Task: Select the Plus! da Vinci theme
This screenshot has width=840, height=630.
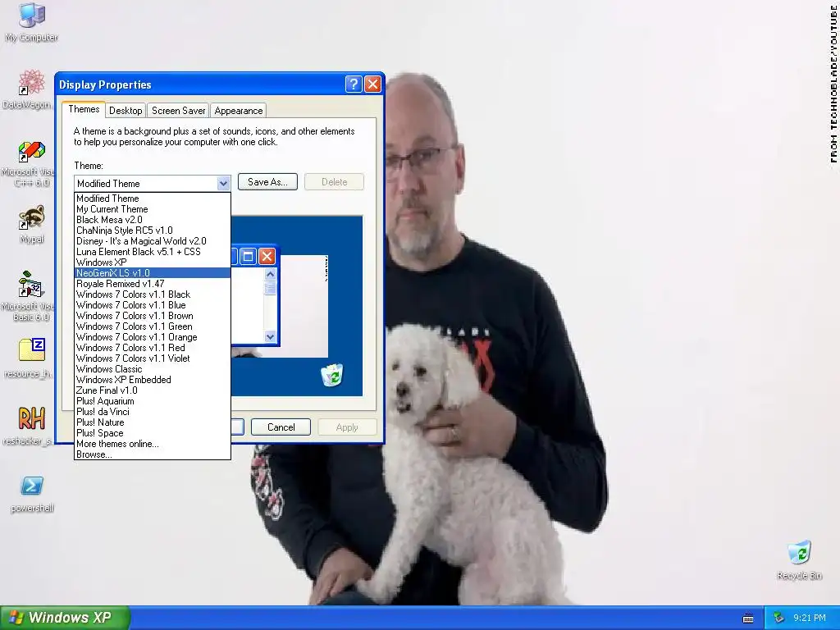Action: coord(153,412)
